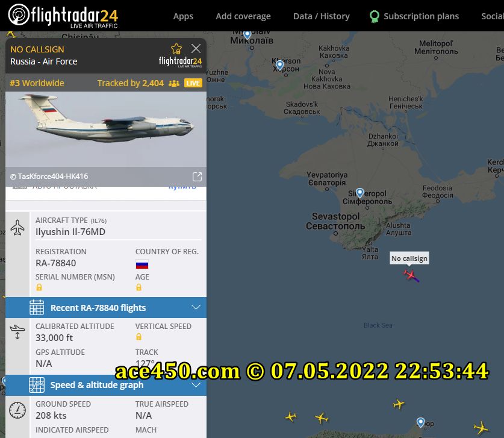This screenshot has height=438, width=504.
Task: Click the chevron on Recent flights bar
Action: click(196, 307)
